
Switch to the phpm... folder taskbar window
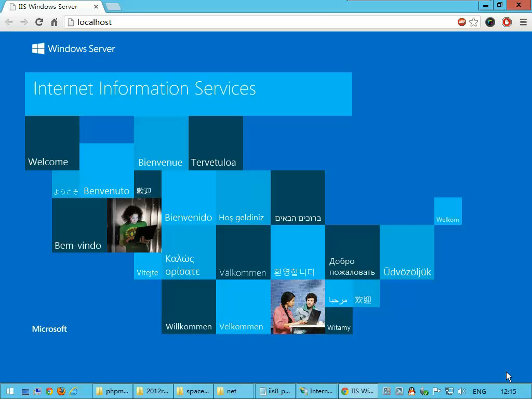[x=112, y=391]
